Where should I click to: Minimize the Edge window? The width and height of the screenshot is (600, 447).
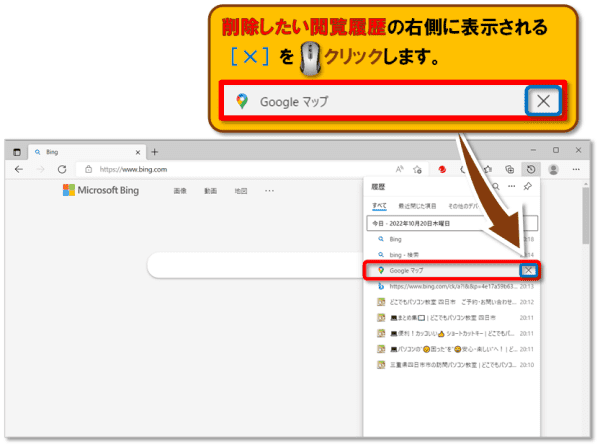tap(533, 150)
